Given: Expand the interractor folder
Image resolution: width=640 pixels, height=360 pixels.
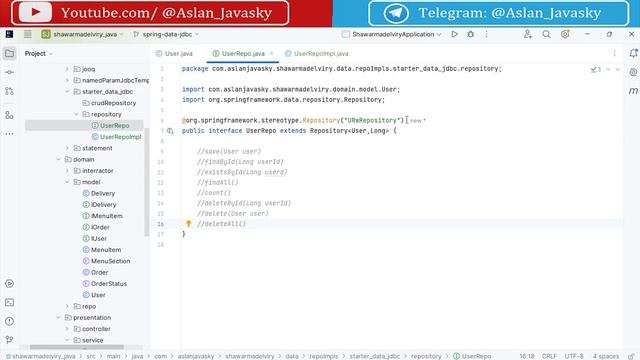Looking at the screenshot, I should [x=67, y=171].
